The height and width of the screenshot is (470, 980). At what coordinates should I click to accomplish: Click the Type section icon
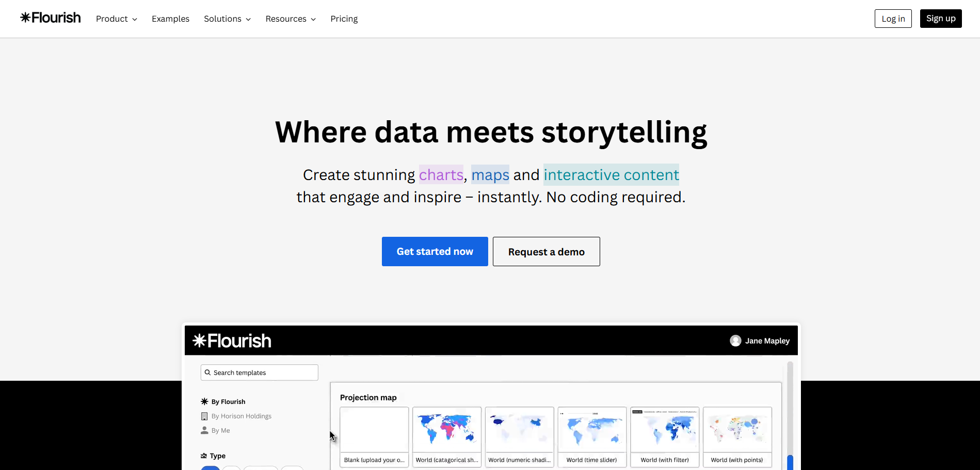204,456
